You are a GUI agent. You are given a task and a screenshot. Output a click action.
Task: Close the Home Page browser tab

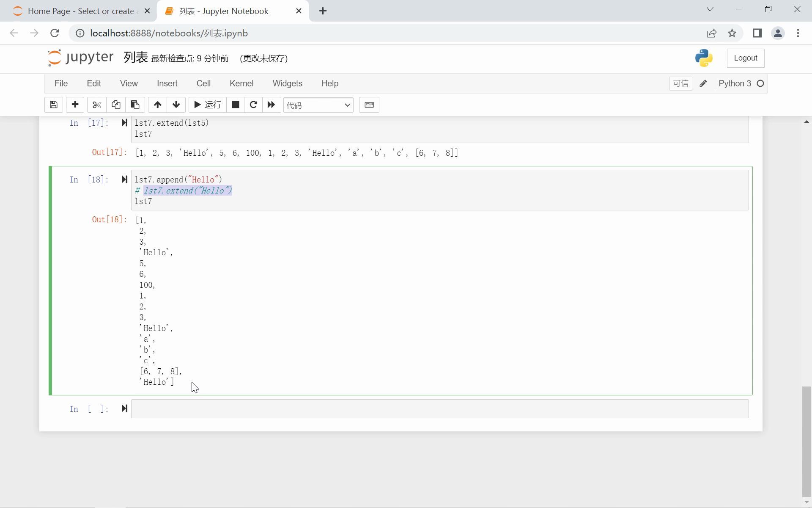(x=147, y=11)
